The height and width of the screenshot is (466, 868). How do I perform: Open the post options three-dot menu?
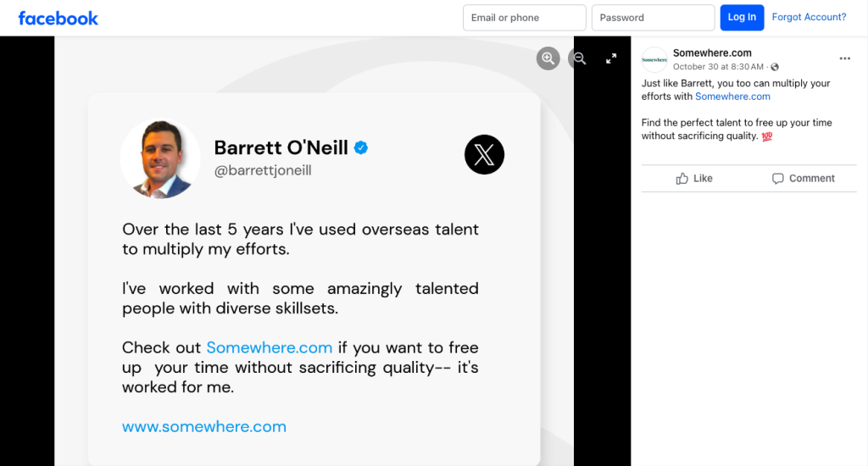[844, 58]
